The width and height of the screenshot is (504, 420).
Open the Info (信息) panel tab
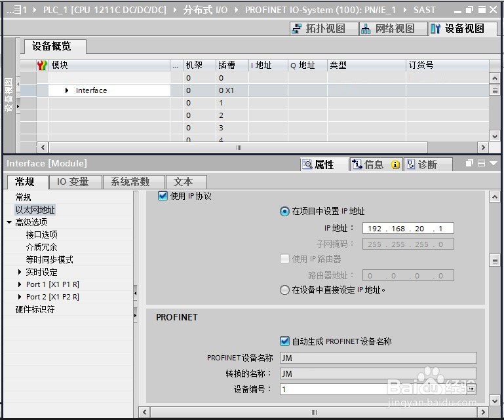374,164
